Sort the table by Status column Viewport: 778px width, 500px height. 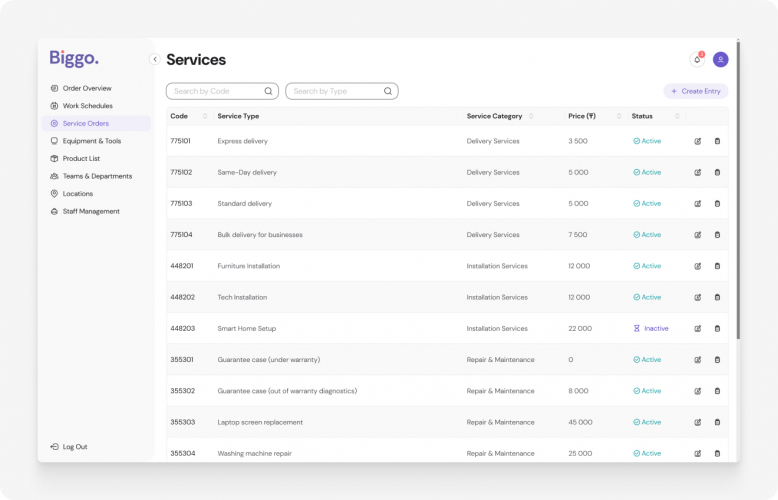coord(677,116)
